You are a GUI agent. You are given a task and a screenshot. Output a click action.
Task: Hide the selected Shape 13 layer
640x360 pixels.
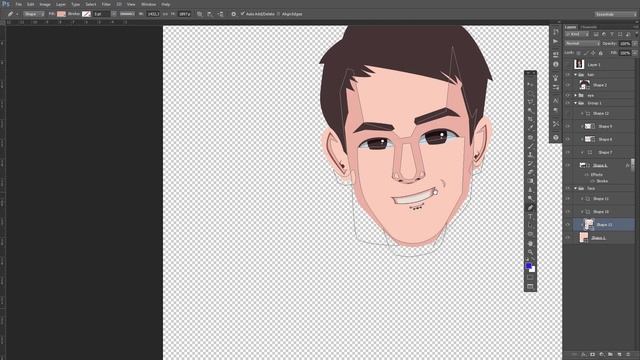(568, 224)
